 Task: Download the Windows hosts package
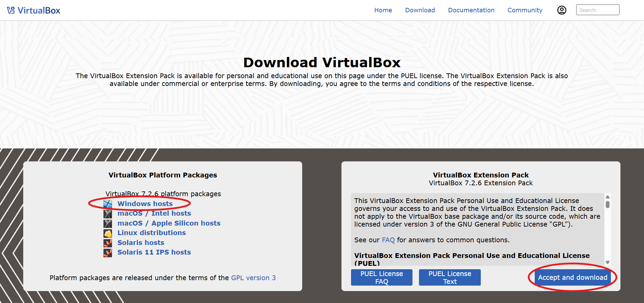pos(145,204)
